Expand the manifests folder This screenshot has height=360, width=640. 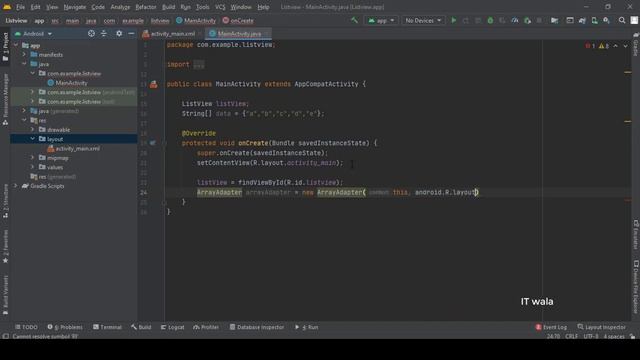coord(24,54)
